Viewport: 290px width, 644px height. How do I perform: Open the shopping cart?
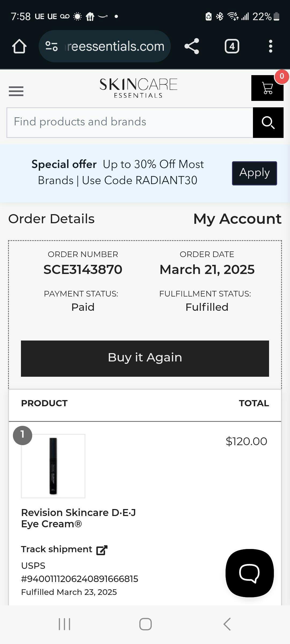(267, 88)
